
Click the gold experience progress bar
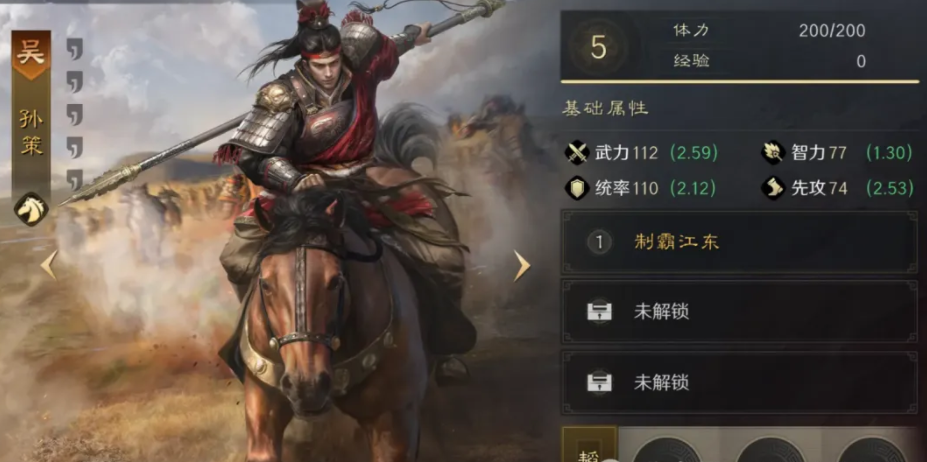740,82
